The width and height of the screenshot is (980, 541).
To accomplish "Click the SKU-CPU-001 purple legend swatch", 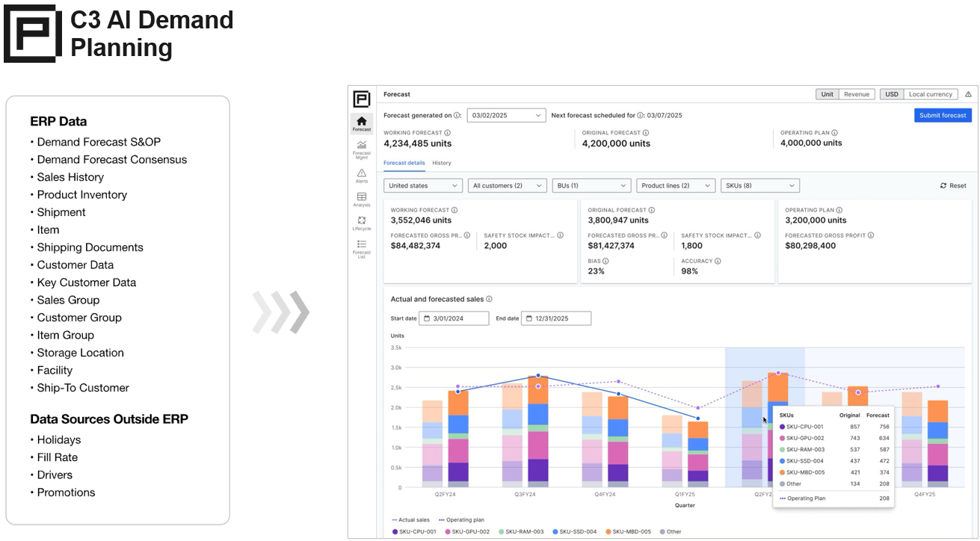I will [x=395, y=532].
